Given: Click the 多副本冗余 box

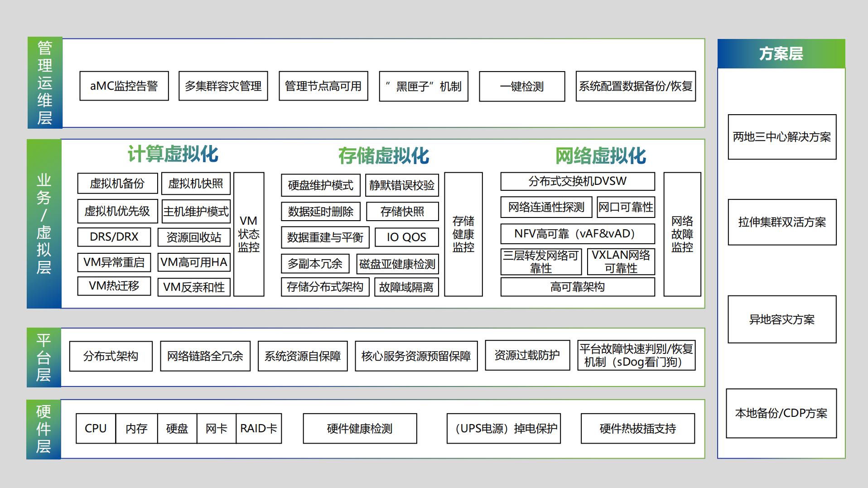Looking at the screenshot, I should point(315,264).
